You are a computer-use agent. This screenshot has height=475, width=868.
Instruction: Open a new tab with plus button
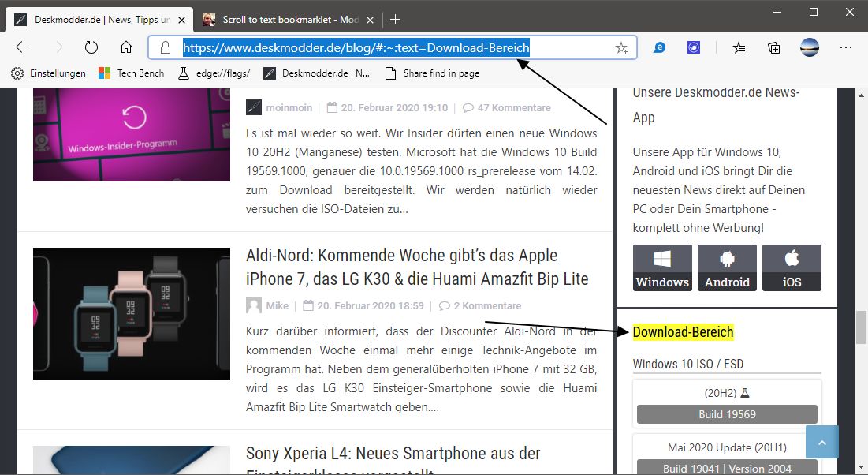tap(396, 19)
